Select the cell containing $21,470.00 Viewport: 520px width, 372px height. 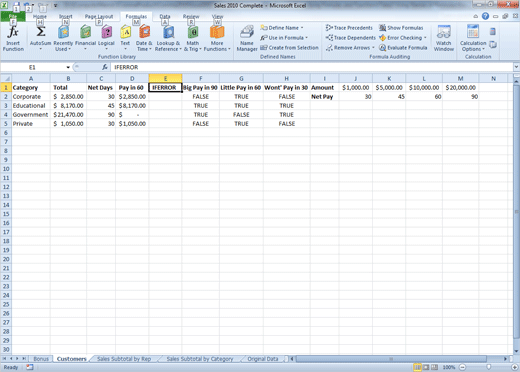[68, 115]
